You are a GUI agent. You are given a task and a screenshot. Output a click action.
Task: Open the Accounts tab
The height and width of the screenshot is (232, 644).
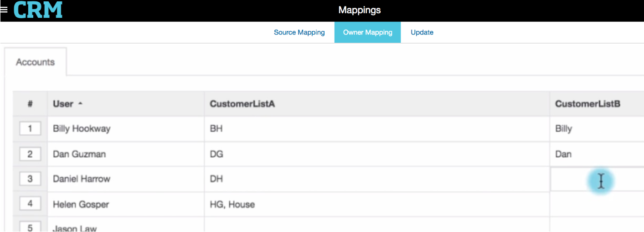[x=35, y=62]
